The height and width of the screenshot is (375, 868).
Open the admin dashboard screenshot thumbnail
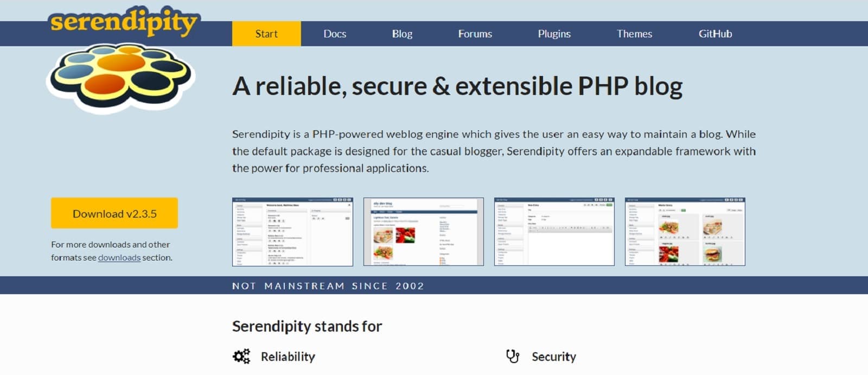(292, 232)
